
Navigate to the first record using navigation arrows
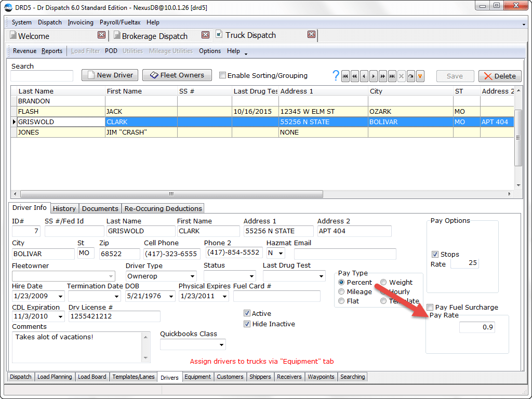pyautogui.click(x=345, y=76)
